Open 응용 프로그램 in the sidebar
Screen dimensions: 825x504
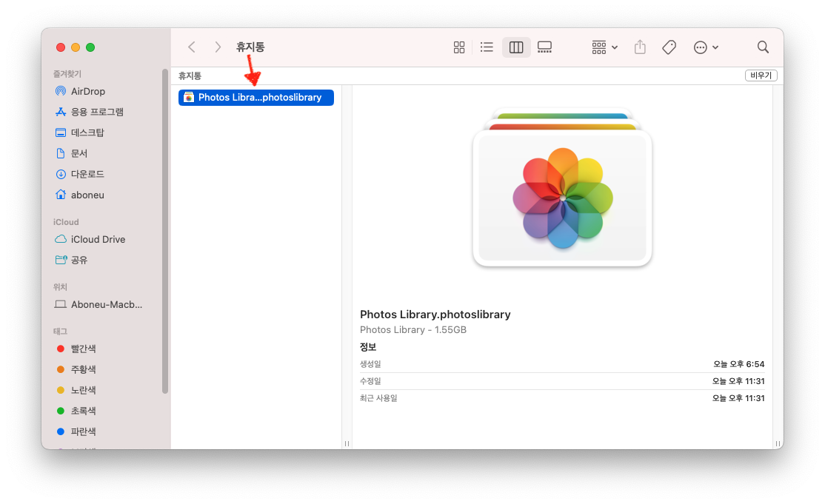(97, 112)
